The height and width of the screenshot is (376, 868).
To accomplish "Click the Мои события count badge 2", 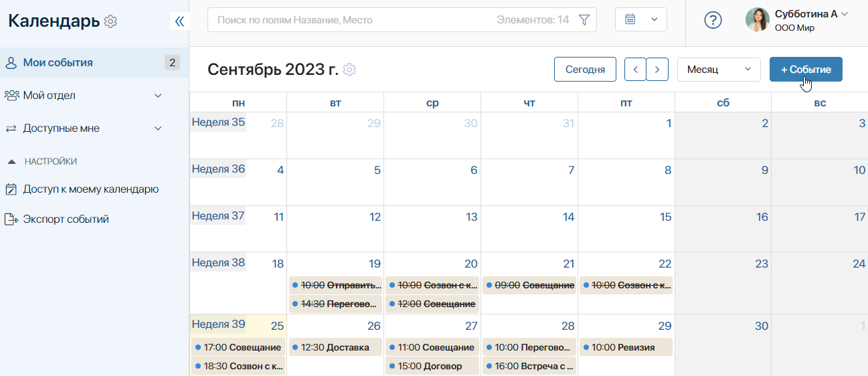I will pos(172,63).
